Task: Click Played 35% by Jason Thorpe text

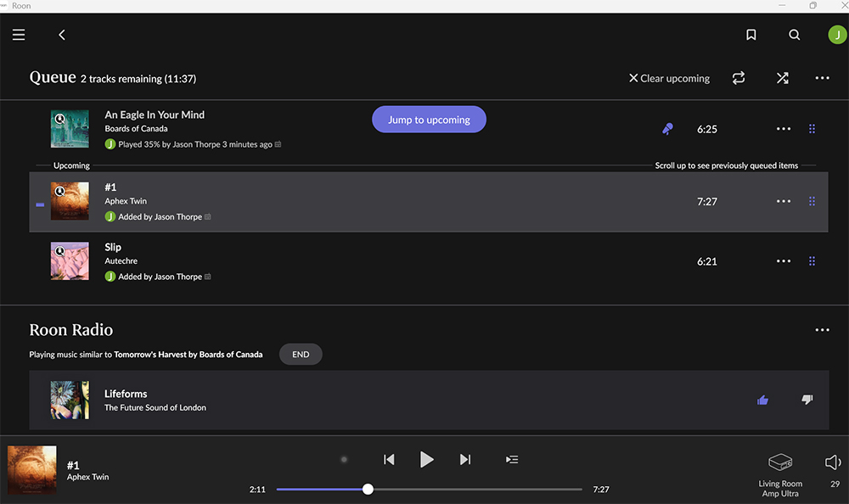Action: point(195,144)
